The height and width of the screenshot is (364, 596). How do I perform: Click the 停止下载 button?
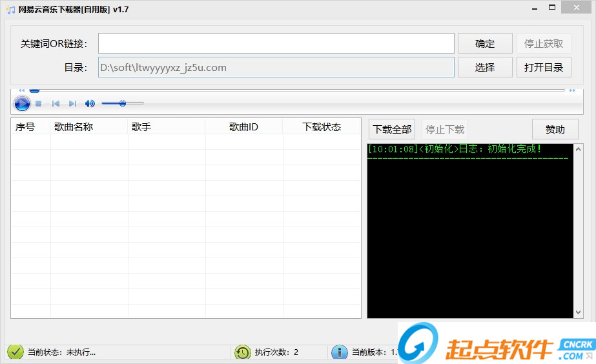click(445, 129)
